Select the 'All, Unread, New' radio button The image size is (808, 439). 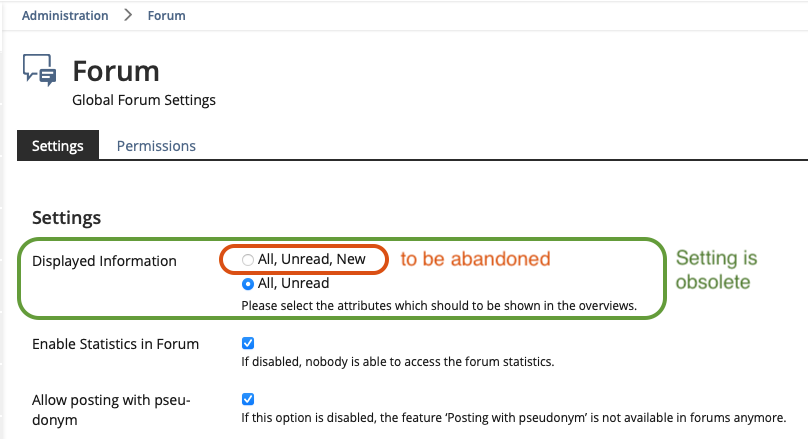click(x=248, y=260)
